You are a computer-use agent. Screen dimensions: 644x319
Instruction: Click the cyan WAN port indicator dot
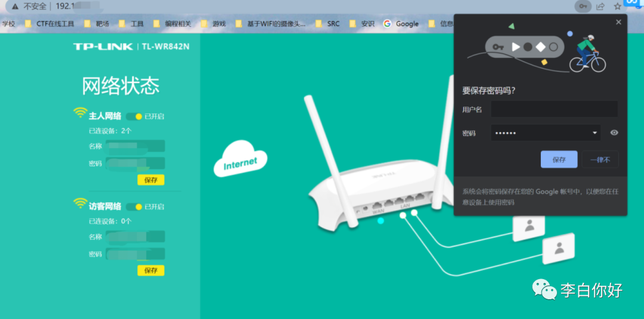pyautogui.click(x=380, y=221)
